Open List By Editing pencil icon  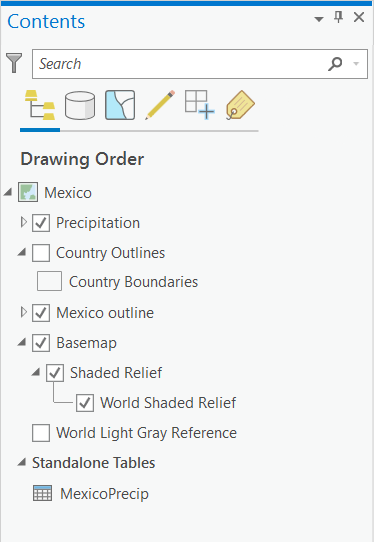pyautogui.click(x=160, y=105)
